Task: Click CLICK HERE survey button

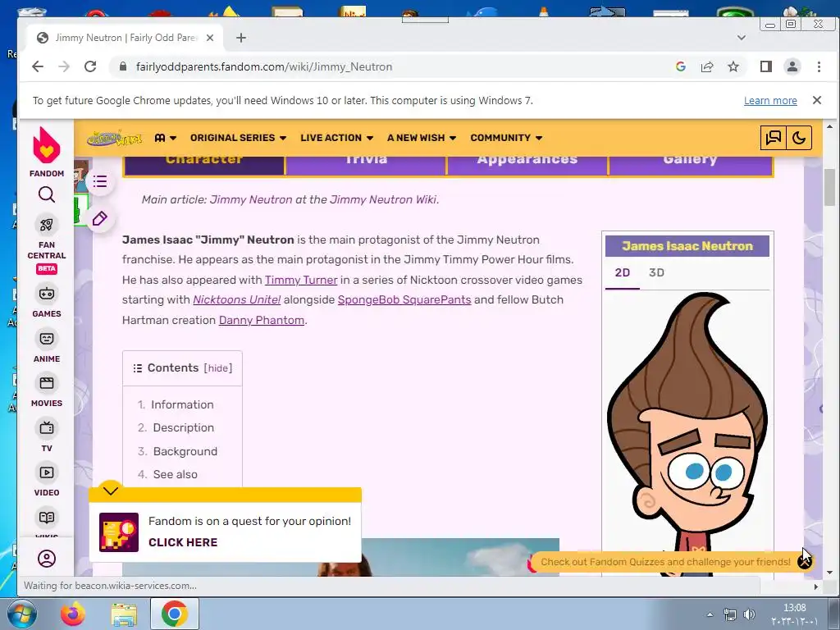Action: [x=183, y=542]
